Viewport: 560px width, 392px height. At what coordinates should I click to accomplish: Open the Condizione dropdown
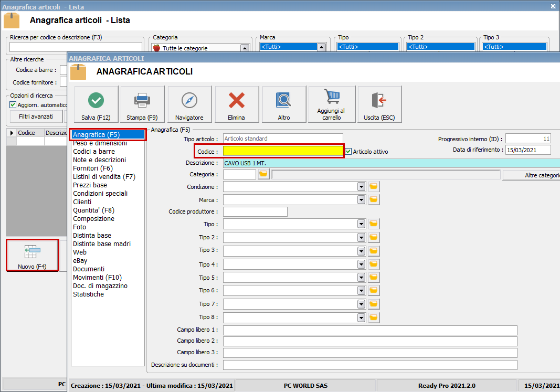(x=361, y=186)
